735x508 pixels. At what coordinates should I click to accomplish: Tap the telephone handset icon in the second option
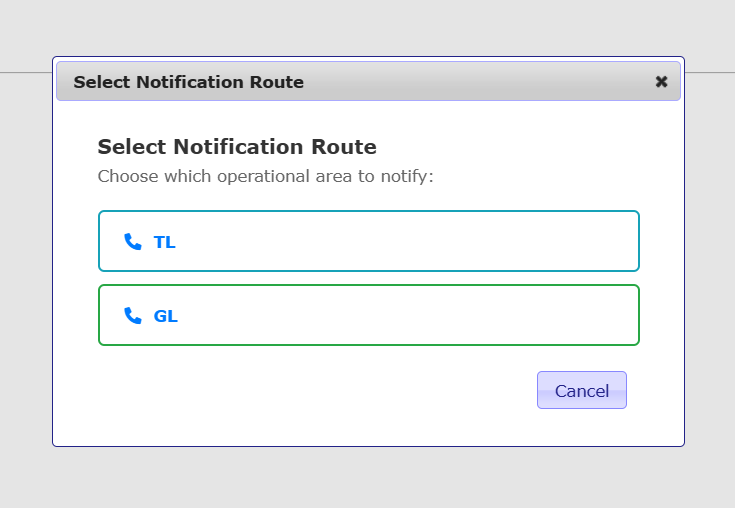pos(133,316)
